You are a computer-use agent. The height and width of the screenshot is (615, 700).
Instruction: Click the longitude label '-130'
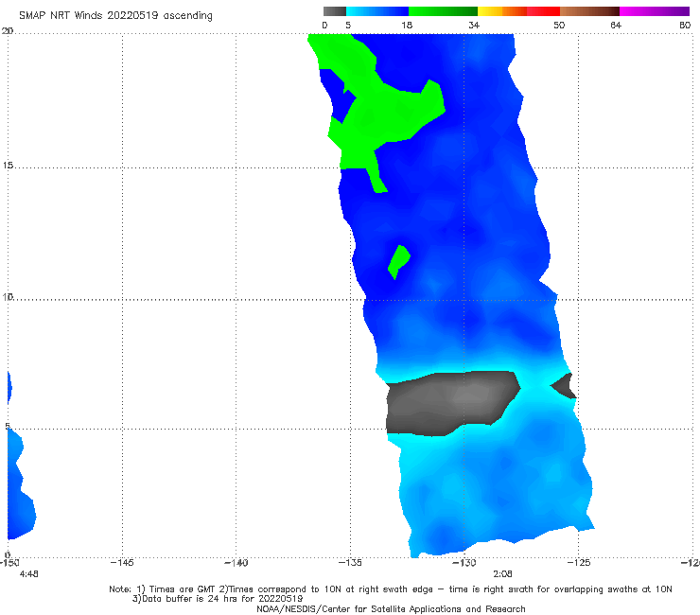464,563
